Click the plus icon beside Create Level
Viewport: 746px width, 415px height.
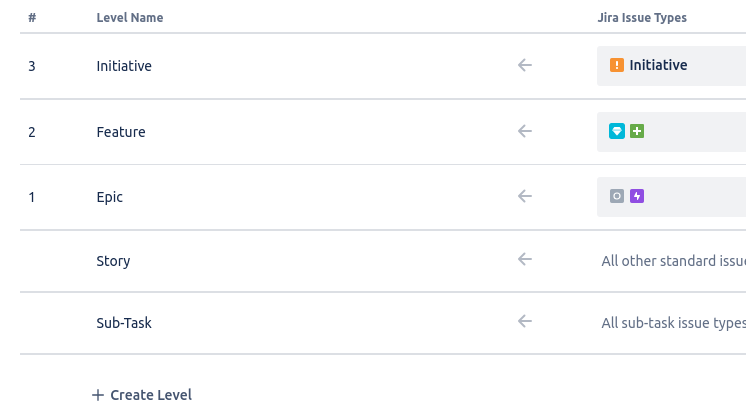point(98,395)
